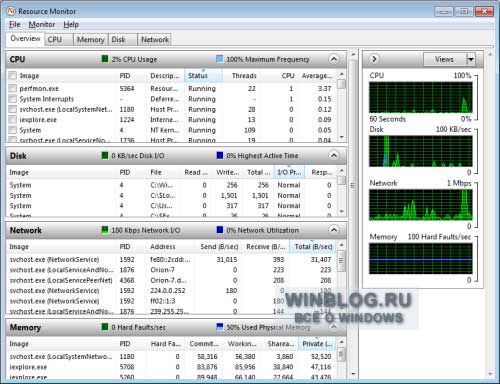Check the System process checkbox in CPU
The width and height of the screenshot is (500, 384).
tap(13, 130)
